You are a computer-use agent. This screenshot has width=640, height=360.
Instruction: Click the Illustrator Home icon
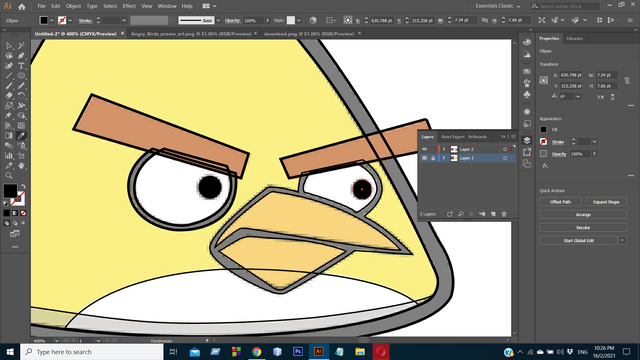tap(22, 6)
